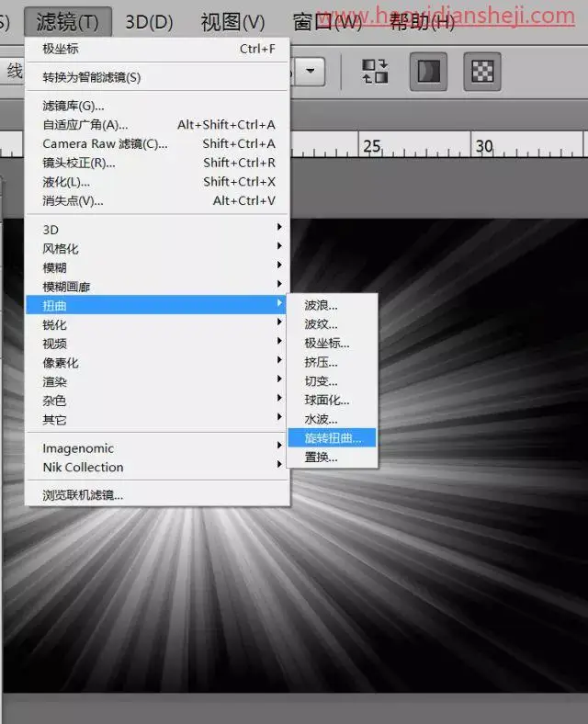Toggle the dark gradient preview button
588x724 pixels.
click(428, 72)
